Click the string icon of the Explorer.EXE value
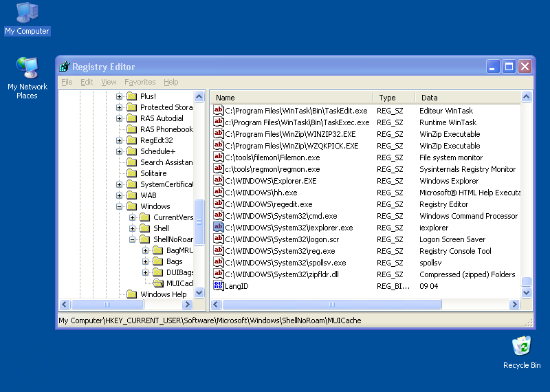550x392 pixels. (218, 181)
